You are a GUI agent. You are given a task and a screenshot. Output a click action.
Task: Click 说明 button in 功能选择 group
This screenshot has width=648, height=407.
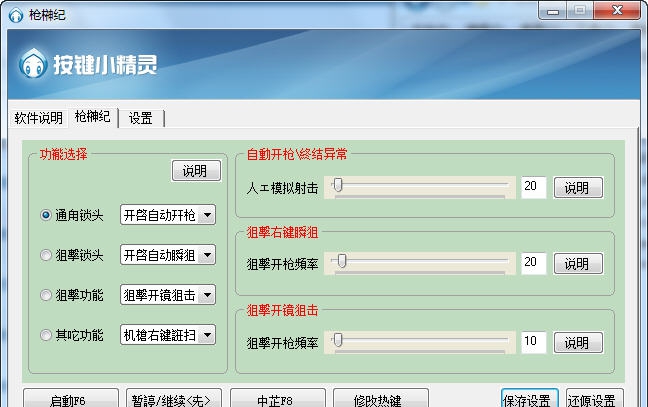point(196,171)
